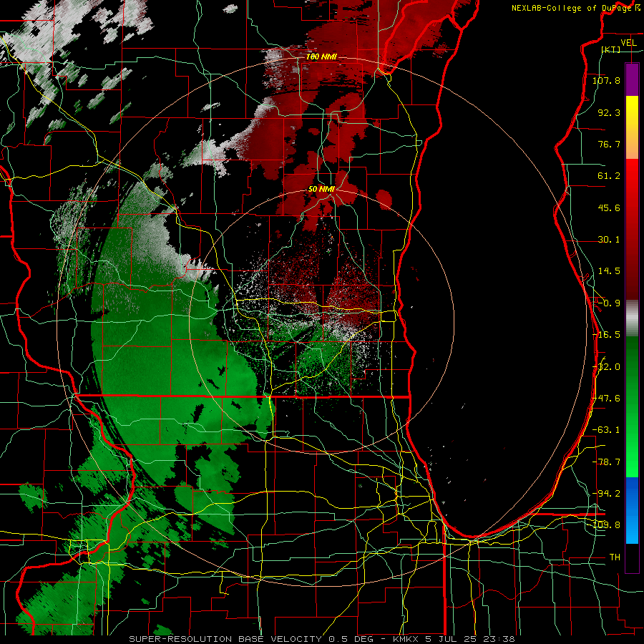Select the -0.9 value on velocity scale
This screenshot has width=644, height=644.
tap(609, 303)
